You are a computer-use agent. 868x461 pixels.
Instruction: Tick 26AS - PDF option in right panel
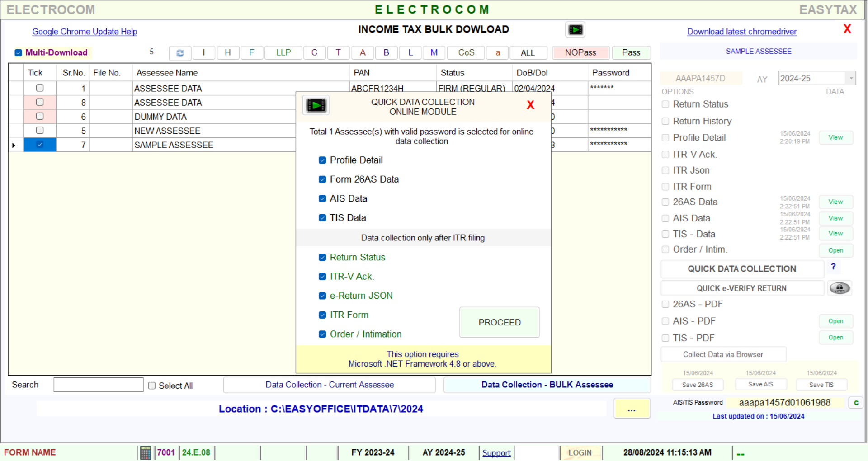tap(665, 304)
